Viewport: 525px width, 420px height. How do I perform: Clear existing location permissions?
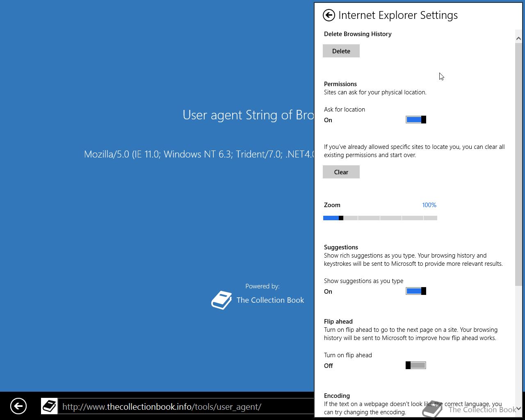341,172
